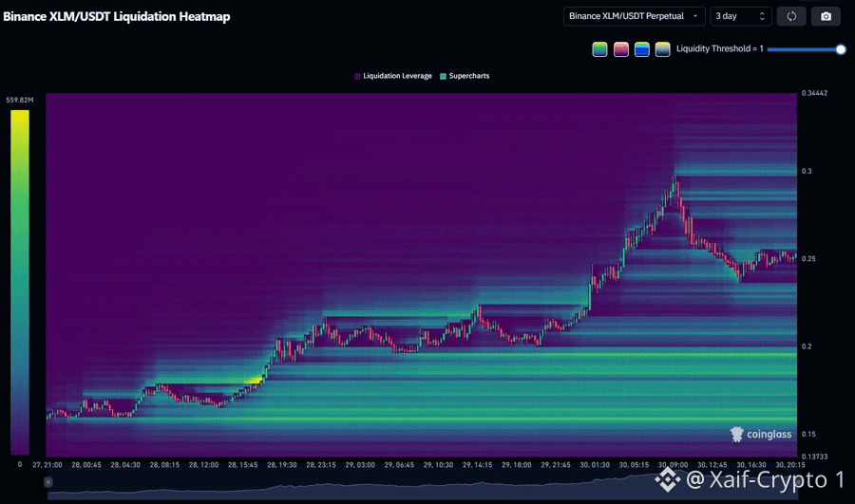Click the heatmap intensity color scale bar
855x504 pixels.
tap(20, 282)
